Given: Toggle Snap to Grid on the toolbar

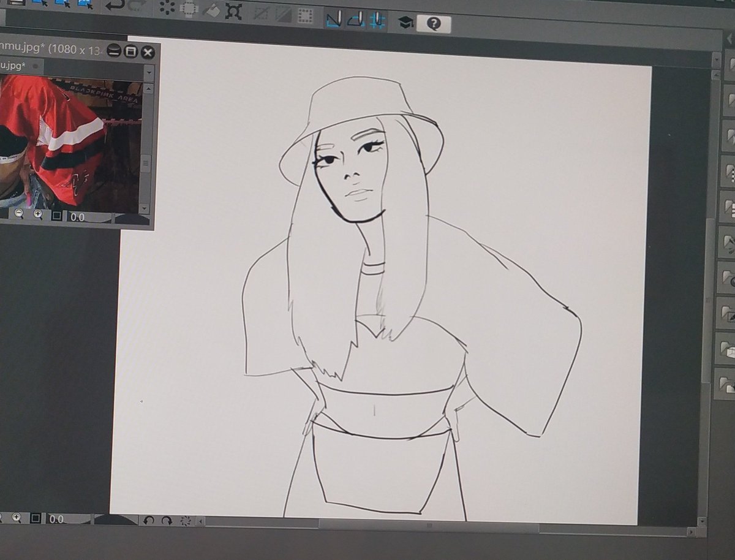Looking at the screenshot, I should coord(374,17).
